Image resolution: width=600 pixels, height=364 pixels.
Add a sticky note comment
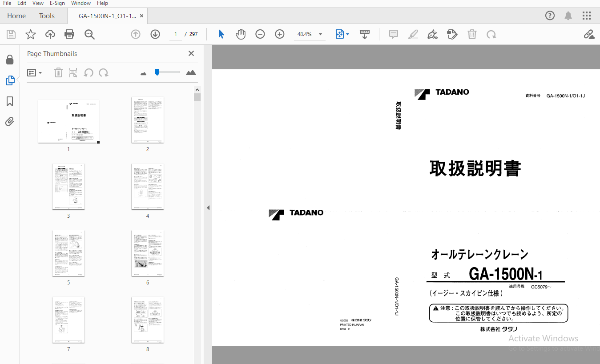click(x=394, y=34)
